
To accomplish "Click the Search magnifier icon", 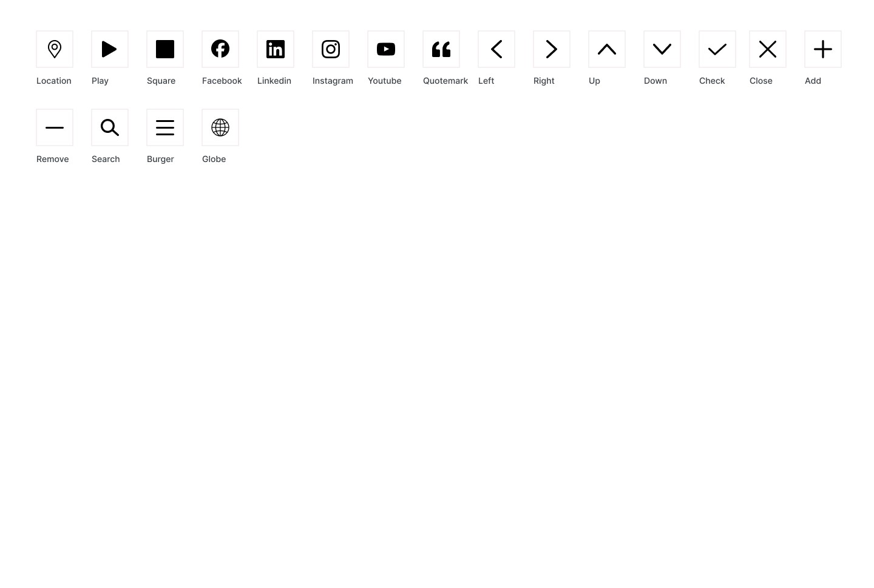I will point(110,127).
